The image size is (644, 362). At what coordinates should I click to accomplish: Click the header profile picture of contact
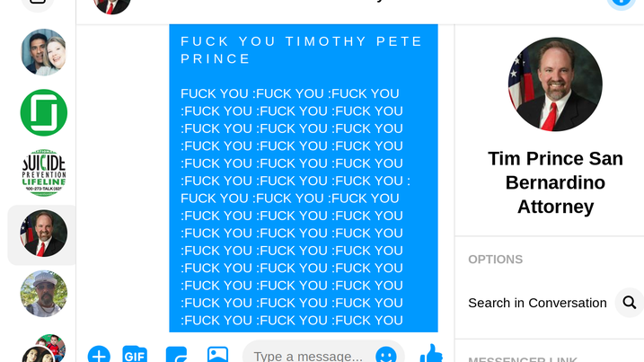(x=111, y=4)
